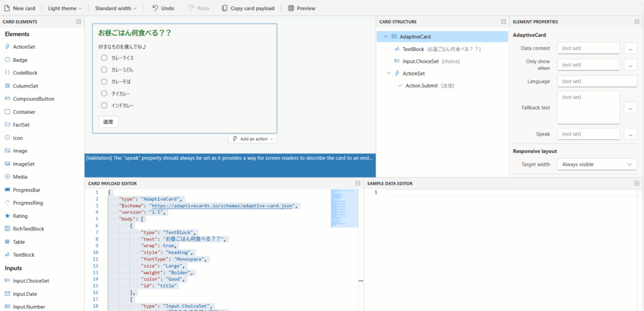Open binding editor for Fallback text
The width and height of the screenshot is (644, 311).
[x=630, y=108]
